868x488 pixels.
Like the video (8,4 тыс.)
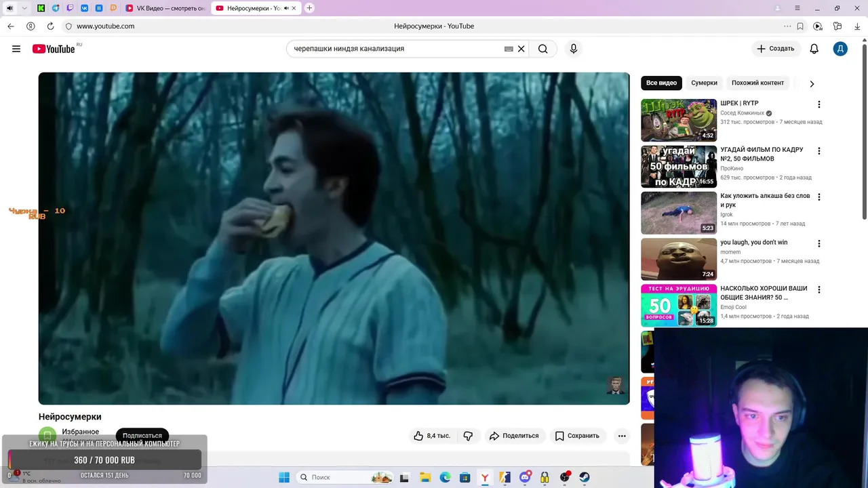point(432,436)
